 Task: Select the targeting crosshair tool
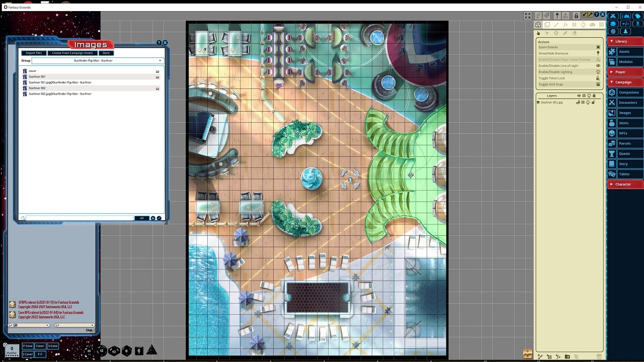point(556,32)
